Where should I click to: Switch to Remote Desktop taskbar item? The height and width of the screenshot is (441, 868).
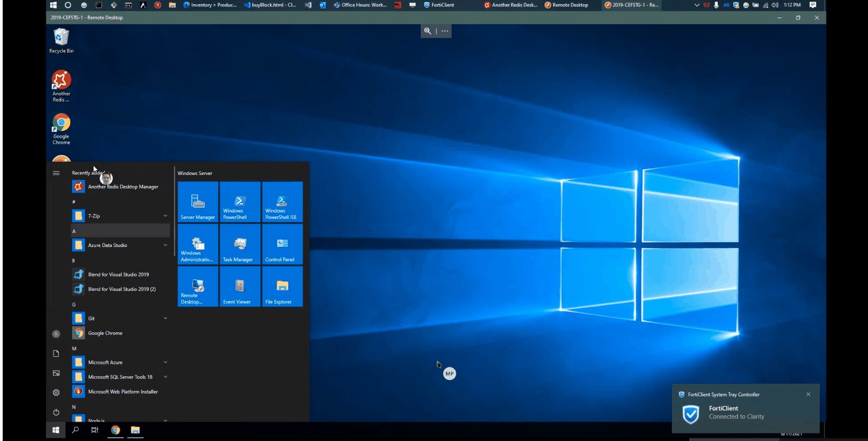[566, 5]
